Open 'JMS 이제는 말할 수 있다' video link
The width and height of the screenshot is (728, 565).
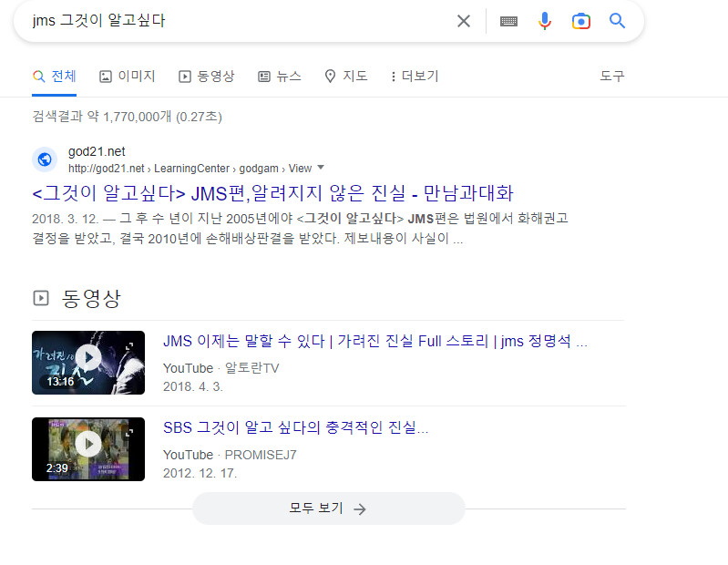tap(375, 341)
